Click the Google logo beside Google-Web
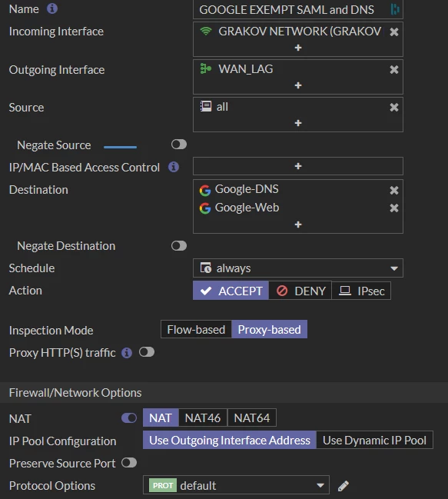This screenshot has width=448, height=499. click(205, 208)
